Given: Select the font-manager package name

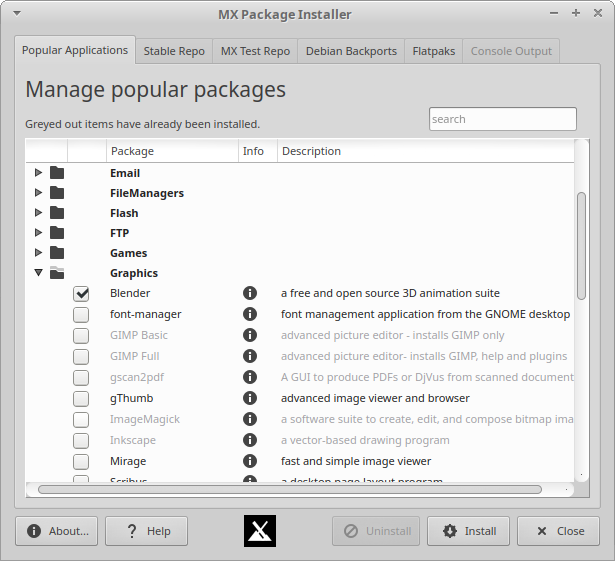Looking at the screenshot, I should [x=146, y=314].
